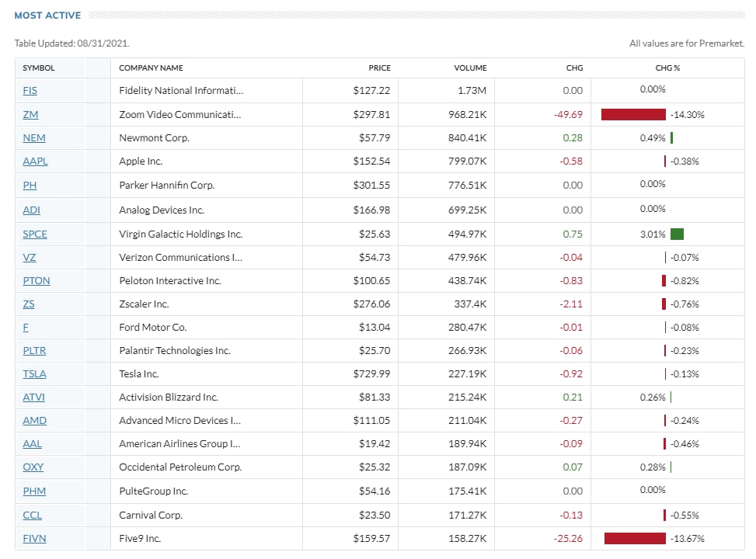
Task: Click Zscaler's price $276.06
Action: coord(371,304)
